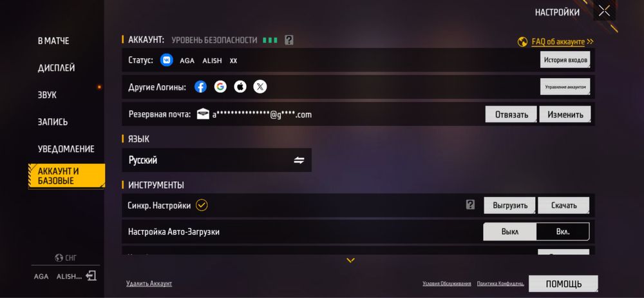Click the logout icon next to AGA ALISH
The image size is (644, 298).
(x=91, y=276)
